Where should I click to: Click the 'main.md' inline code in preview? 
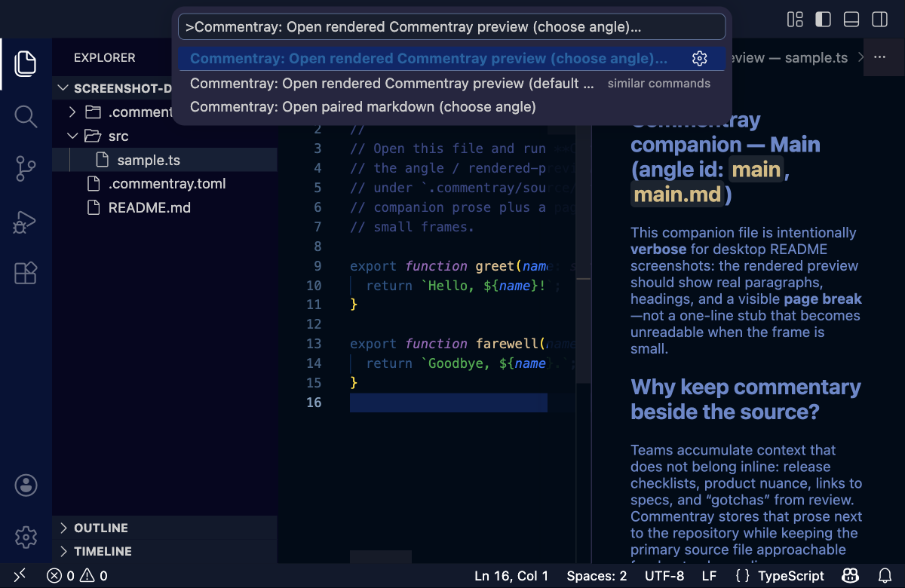pos(677,195)
